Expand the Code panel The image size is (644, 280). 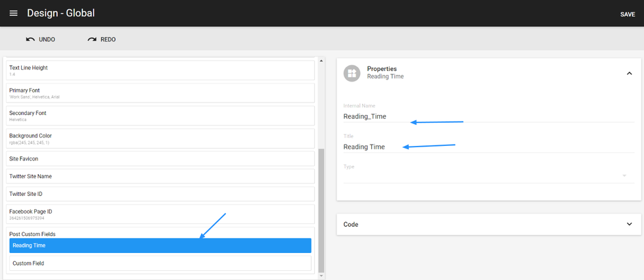click(629, 224)
